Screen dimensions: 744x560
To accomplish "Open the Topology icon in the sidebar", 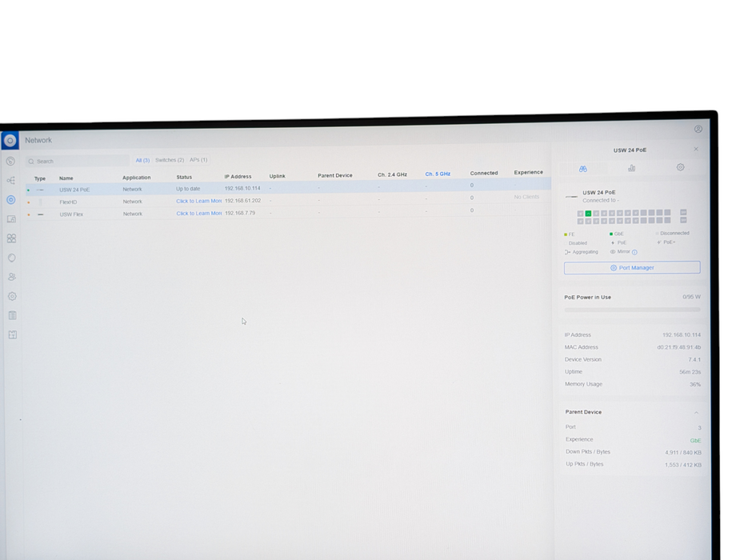I will coord(11,180).
